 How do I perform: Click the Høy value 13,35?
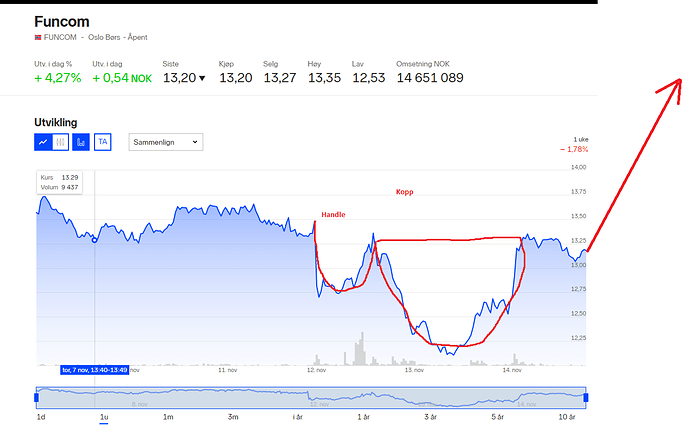pyautogui.click(x=324, y=78)
